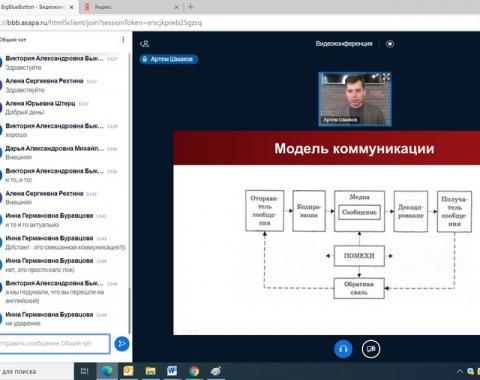The width and height of the screenshot is (480, 380).
Task: Click the Получатель сообщения diagram box
Action: (454, 211)
